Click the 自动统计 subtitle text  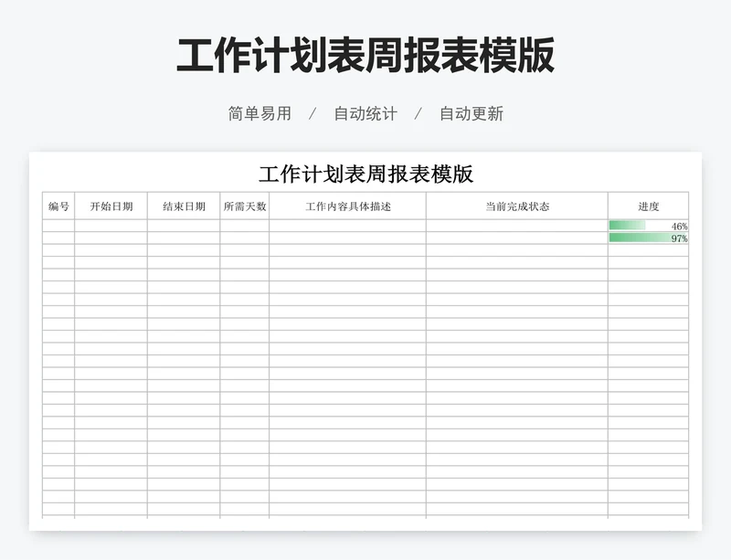point(365,114)
